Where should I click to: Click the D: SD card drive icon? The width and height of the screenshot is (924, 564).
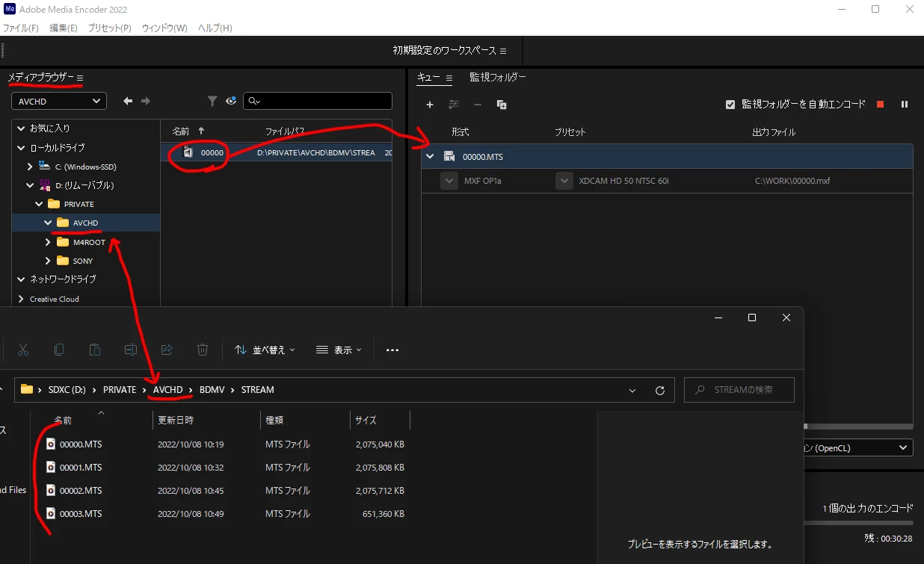coord(44,185)
